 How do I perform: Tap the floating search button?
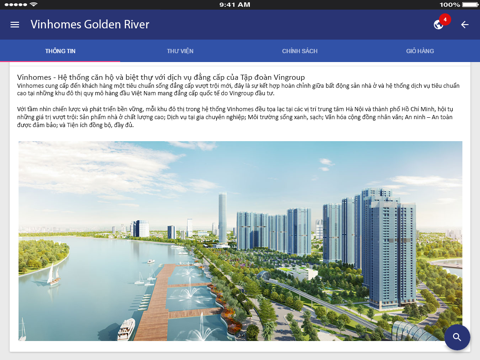457,337
